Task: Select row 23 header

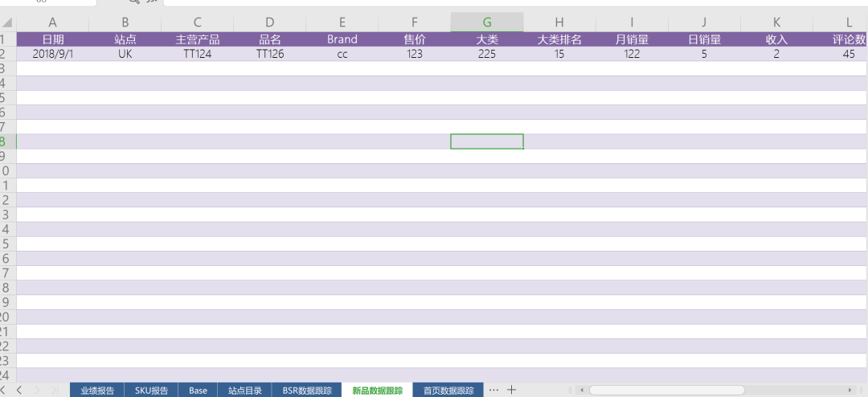Action: coord(8,361)
